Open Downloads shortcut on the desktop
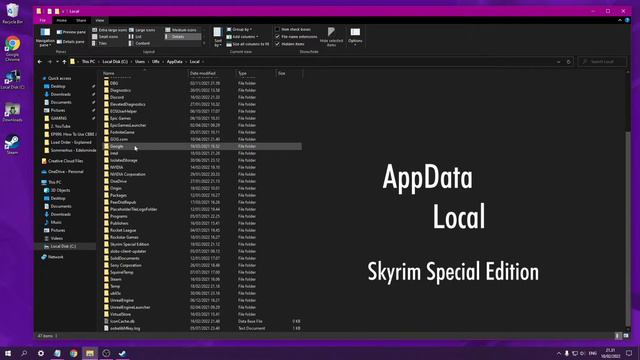640x360 pixels. [x=12, y=113]
